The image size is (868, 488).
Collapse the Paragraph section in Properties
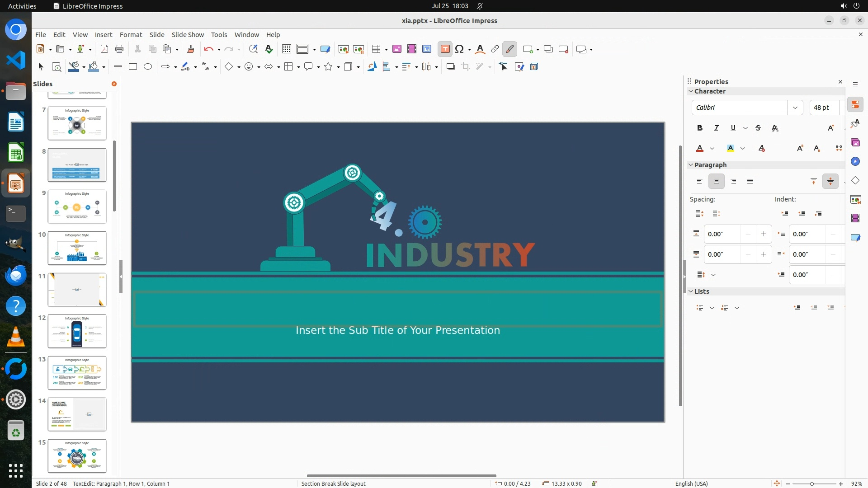[x=691, y=165]
